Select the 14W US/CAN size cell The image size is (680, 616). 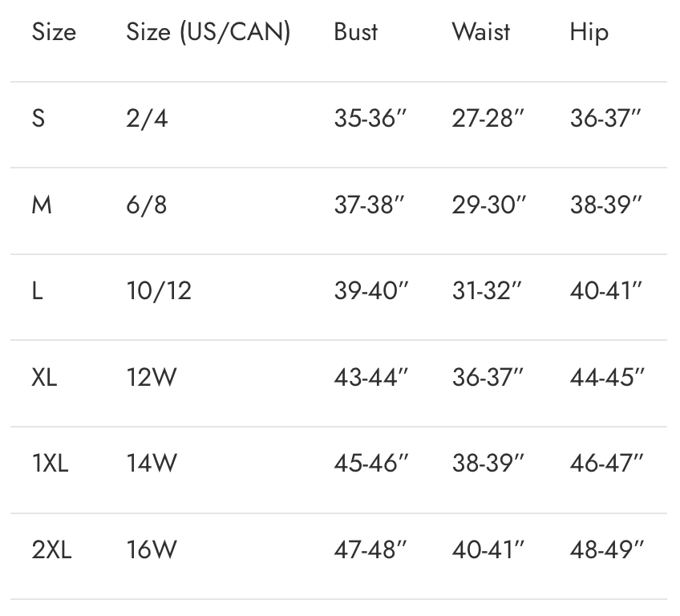click(x=152, y=464)
